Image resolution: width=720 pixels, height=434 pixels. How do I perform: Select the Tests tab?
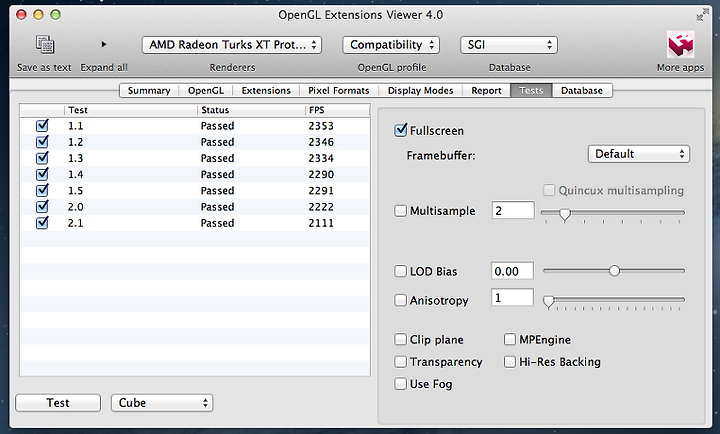pyautogui.click(x=531, y=90)
